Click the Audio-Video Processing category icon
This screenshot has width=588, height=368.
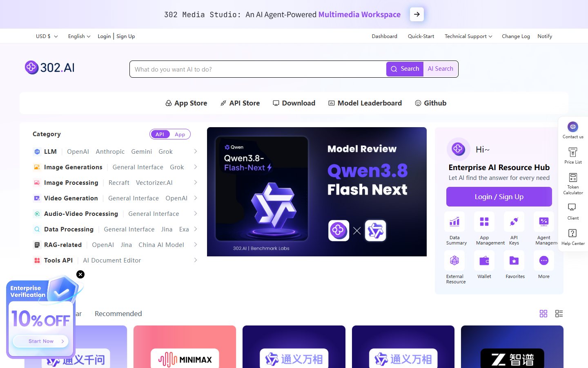click(x=37, y=214)
